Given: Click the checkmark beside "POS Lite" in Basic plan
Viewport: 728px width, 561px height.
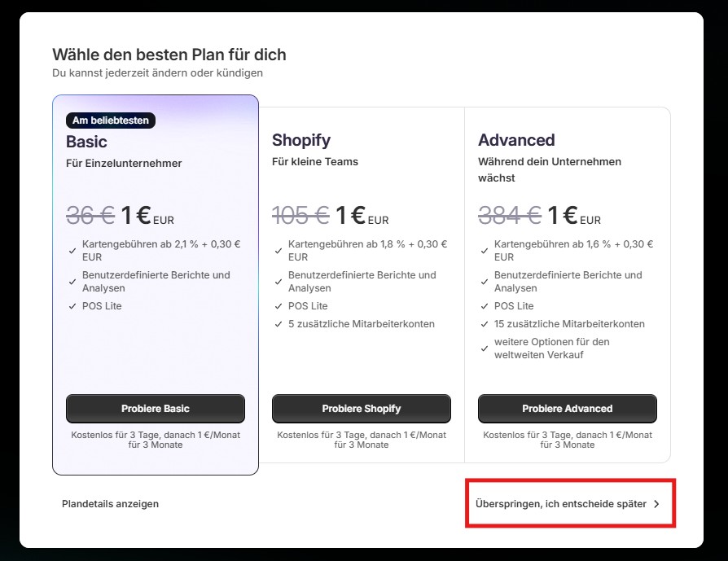Looking at the screenshot, I should (x=72, y=307).
